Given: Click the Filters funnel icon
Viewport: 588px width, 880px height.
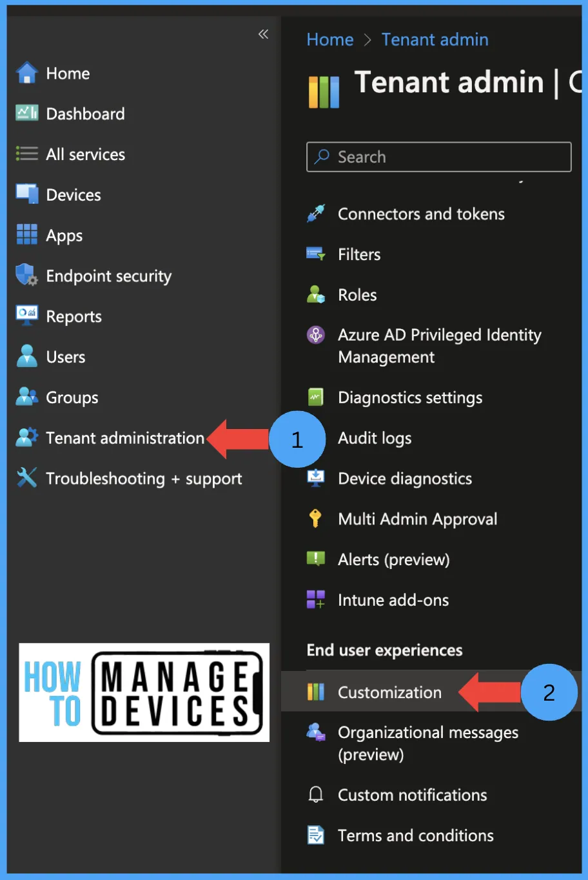Looking at the screenshot, I should (x=316, y=254).
